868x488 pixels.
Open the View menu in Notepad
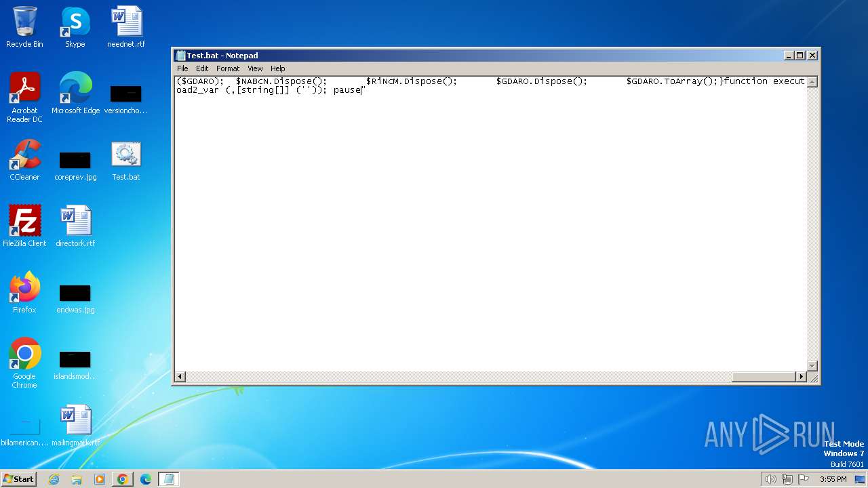255,68
